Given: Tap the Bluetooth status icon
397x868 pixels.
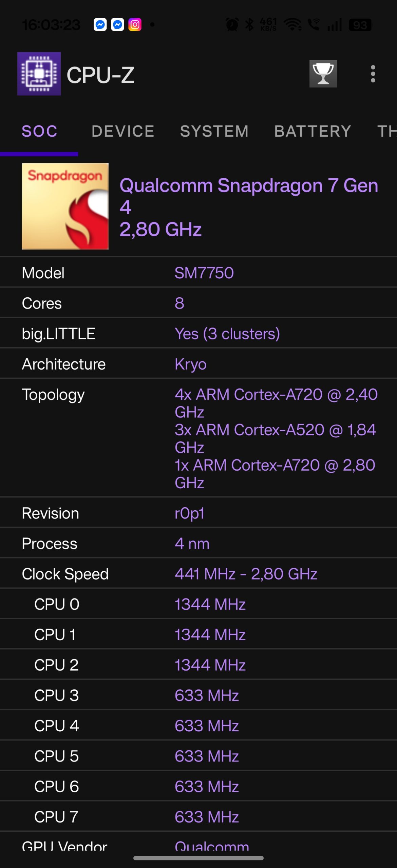Looking at the screenshot, I should 249,25.
